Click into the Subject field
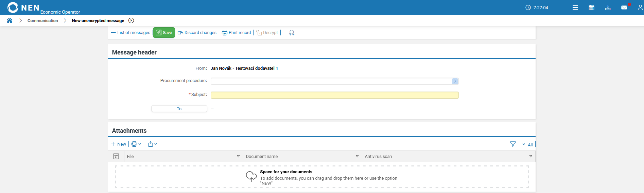The width and height of the screenshot is (644, 193). point(334,95)
